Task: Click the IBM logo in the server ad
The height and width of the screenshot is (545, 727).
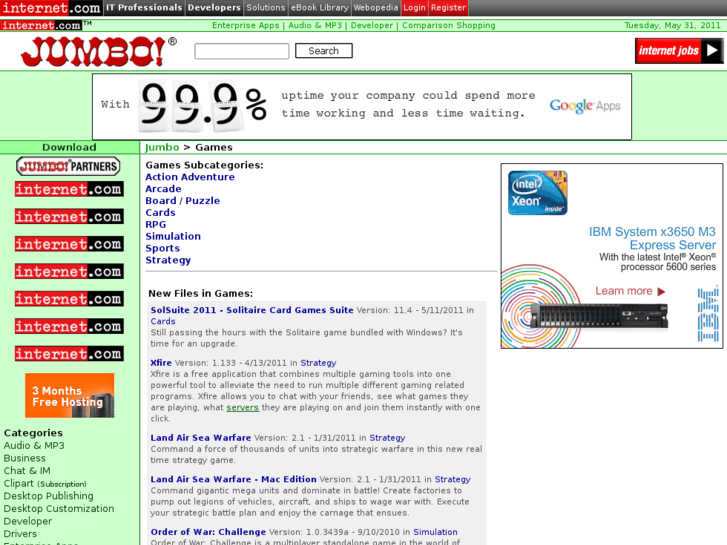Action: click(x=708, y=314)
